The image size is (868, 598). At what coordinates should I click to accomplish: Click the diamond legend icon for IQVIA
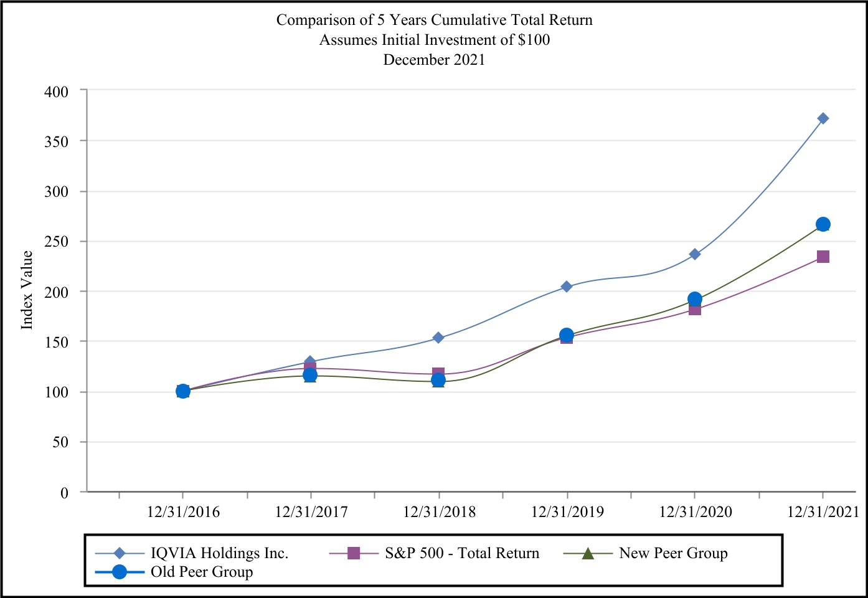[120, 553]
